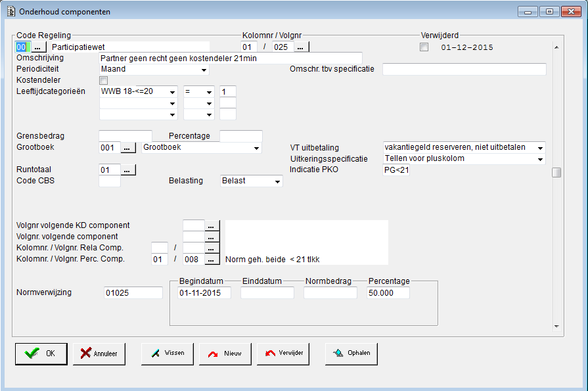Retrieve data with the Ophalen button
The image size is (588, 391).
pos(351,354)
